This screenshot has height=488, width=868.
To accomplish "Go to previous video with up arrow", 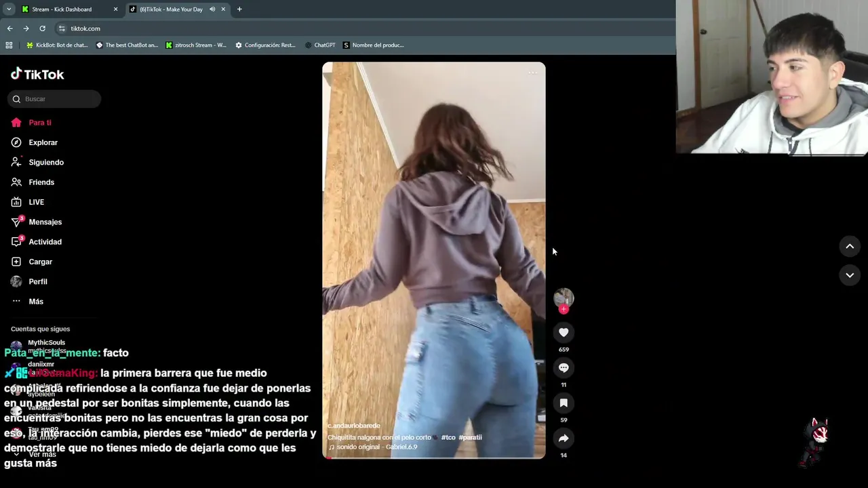I will (850, 246).
